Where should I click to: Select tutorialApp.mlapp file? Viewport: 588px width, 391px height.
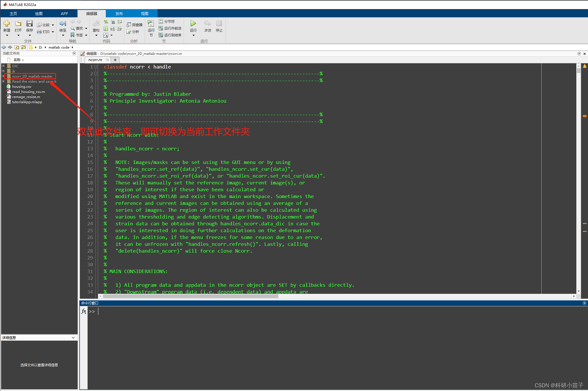coord(27,102)
